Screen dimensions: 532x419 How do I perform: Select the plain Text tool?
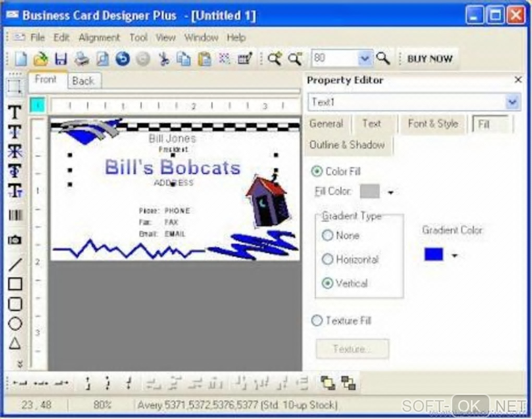click(15, 112)
